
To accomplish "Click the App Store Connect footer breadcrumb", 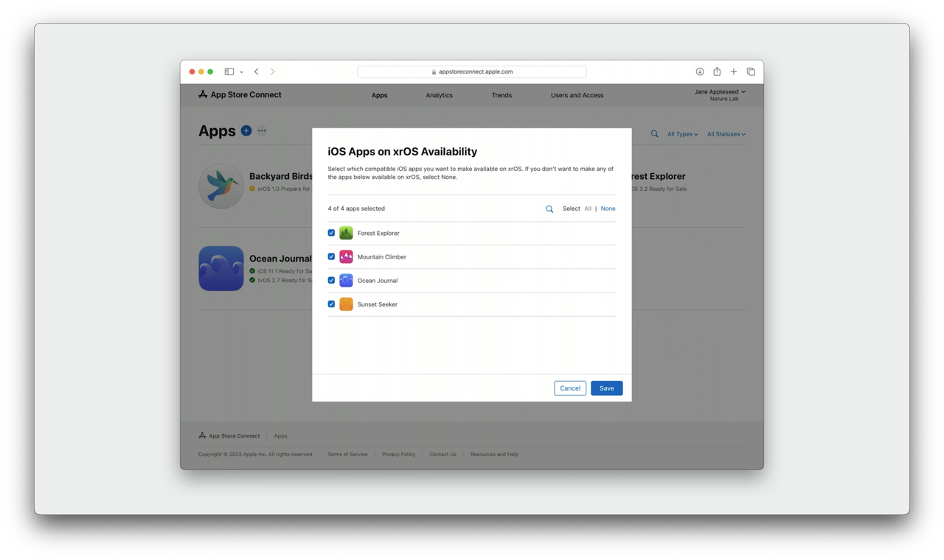I will 229,435.
